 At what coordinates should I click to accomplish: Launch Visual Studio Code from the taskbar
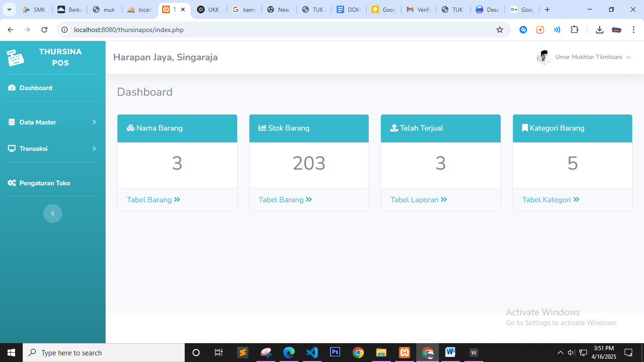[312, 353]
